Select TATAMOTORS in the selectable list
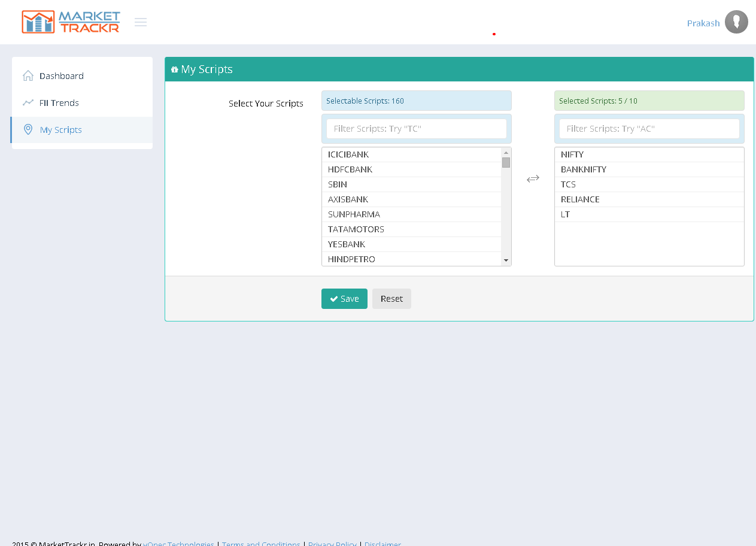This screenshot has height=546, width=756. tap(356, 229)
